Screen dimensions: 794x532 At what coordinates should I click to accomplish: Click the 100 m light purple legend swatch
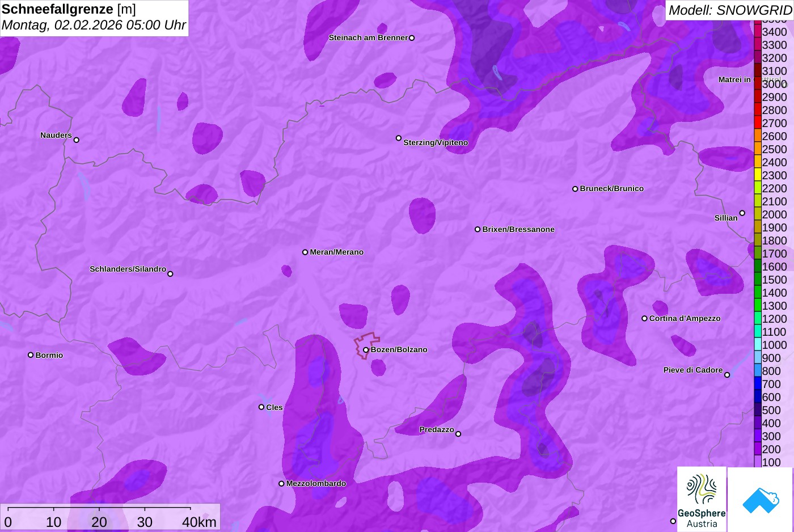(757, 462)
